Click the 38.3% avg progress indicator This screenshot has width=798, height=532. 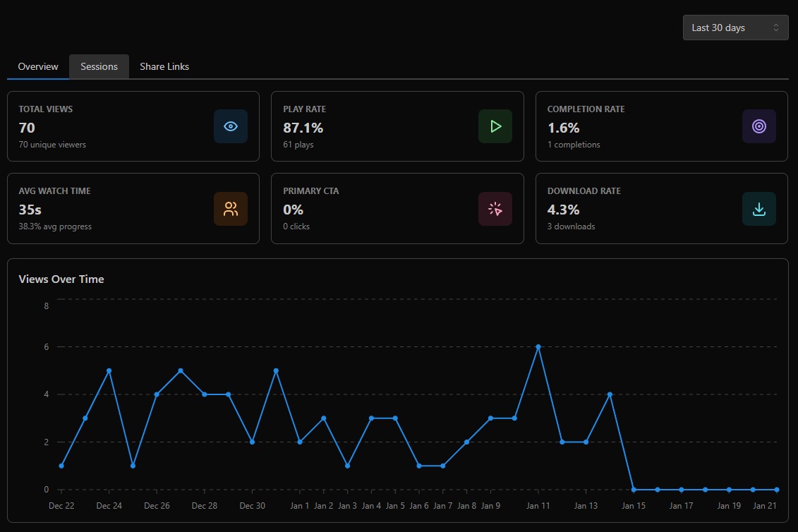pyautogui.click(x=54, y=226)
